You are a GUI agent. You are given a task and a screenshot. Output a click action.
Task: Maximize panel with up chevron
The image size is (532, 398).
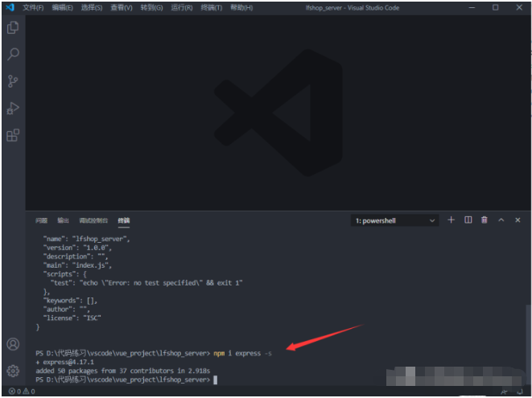point(501,220)
